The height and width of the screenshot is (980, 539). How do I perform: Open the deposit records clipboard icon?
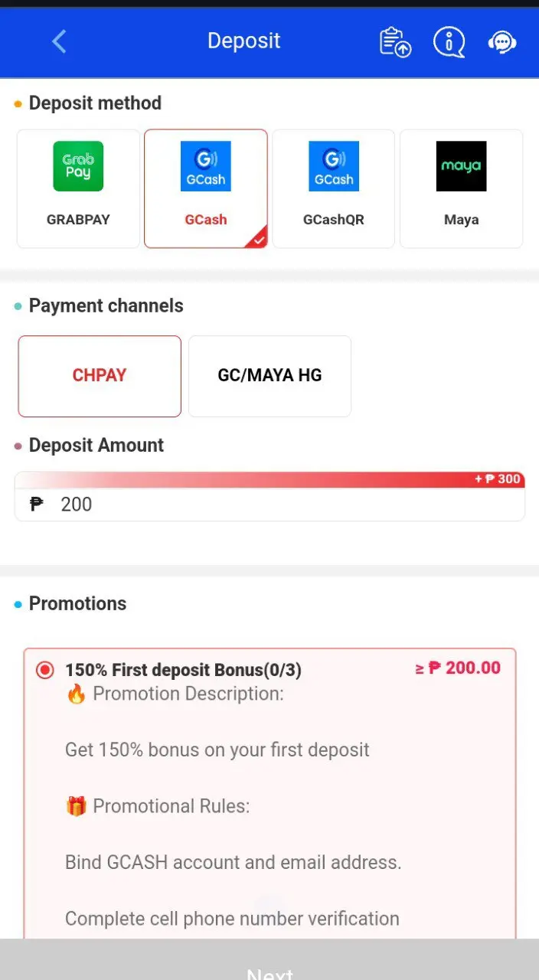tap(395, 41)
